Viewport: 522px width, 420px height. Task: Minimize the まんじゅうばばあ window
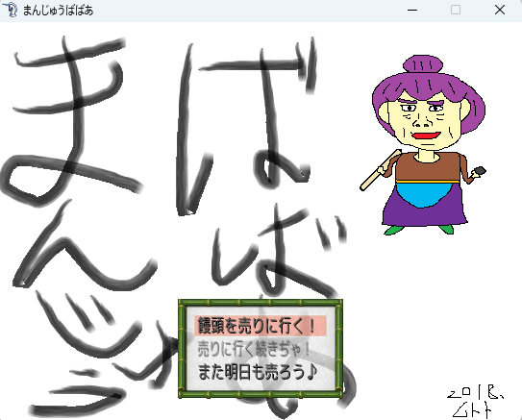[x=412, y=11]
